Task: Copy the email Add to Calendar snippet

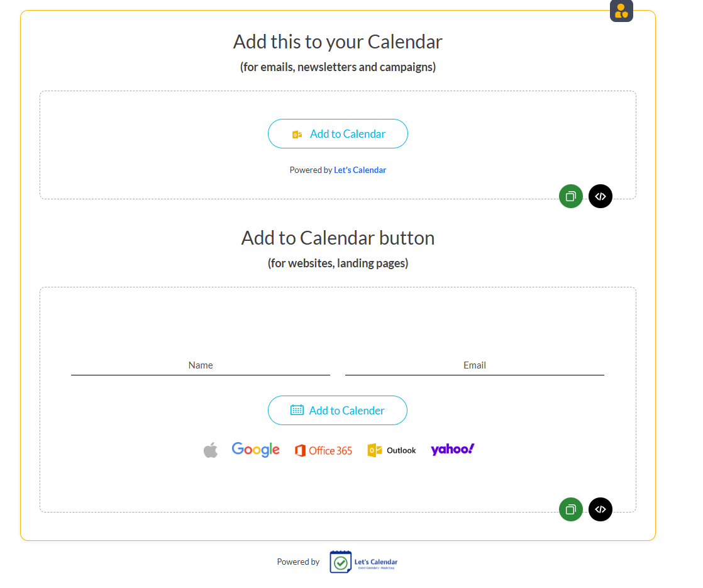Action: coord(571,196)
